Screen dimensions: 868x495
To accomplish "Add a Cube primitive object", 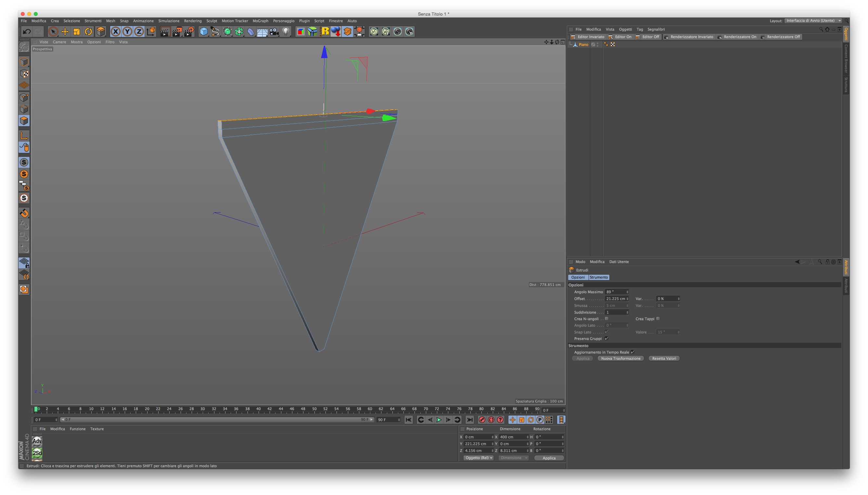I will click(x=203, y=31).
